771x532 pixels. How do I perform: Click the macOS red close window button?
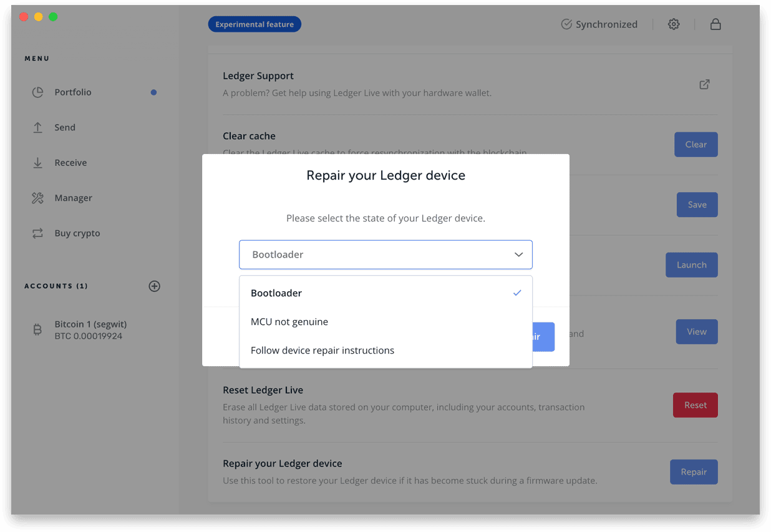pos(24,17)
